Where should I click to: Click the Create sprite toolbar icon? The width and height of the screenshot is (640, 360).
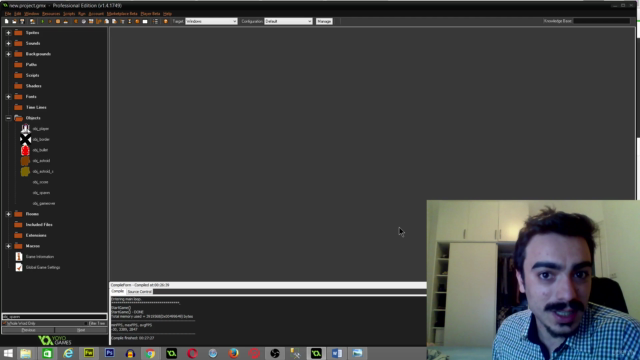[76, 21]
